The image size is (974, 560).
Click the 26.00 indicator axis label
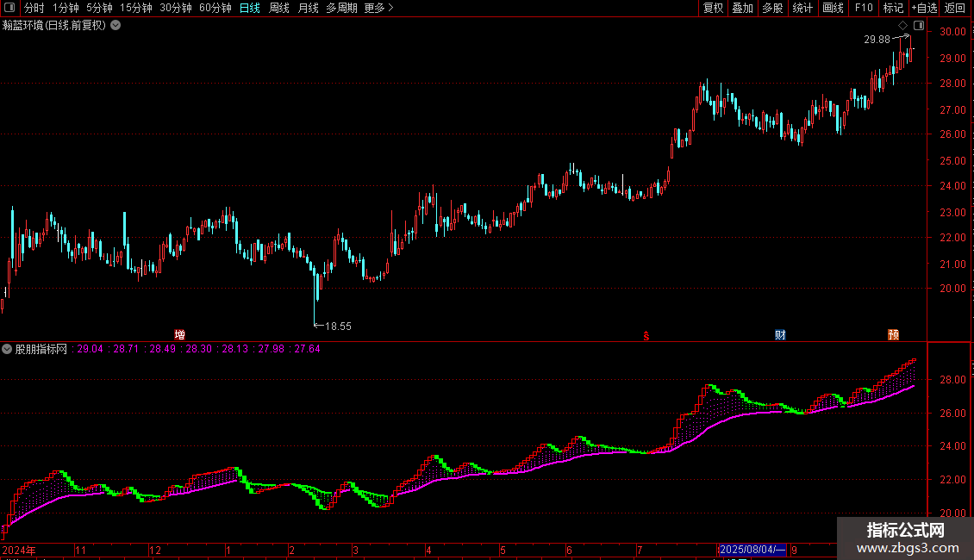(952, 413)
